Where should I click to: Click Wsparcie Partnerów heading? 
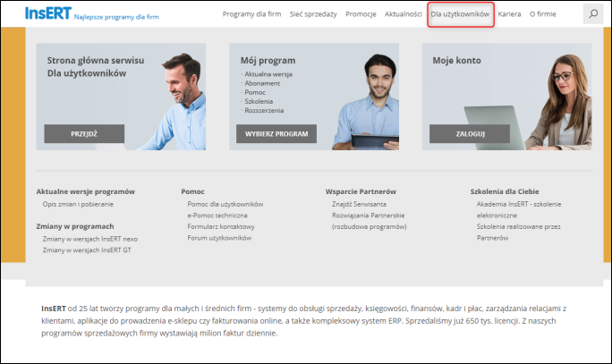tap(361, 191)
